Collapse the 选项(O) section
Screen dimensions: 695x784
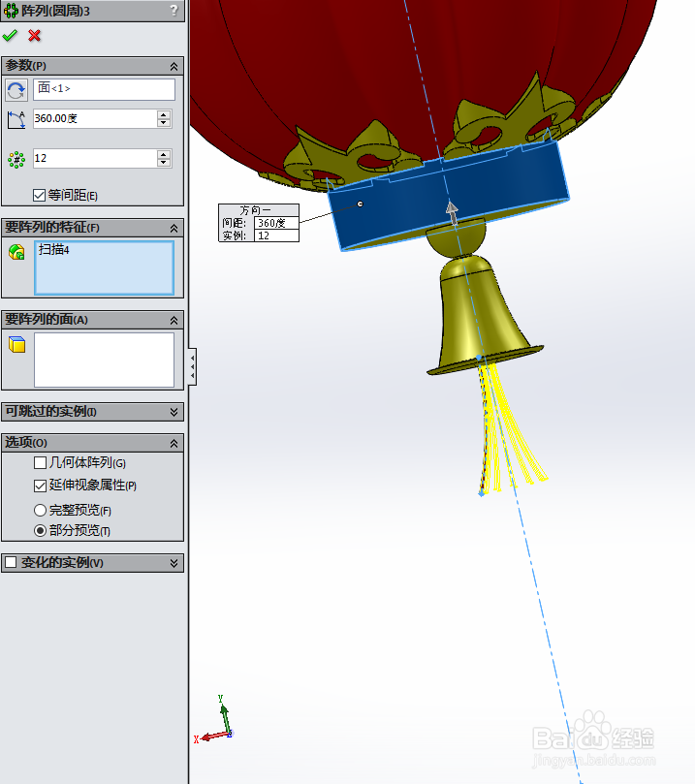click(x=174, y=443)
